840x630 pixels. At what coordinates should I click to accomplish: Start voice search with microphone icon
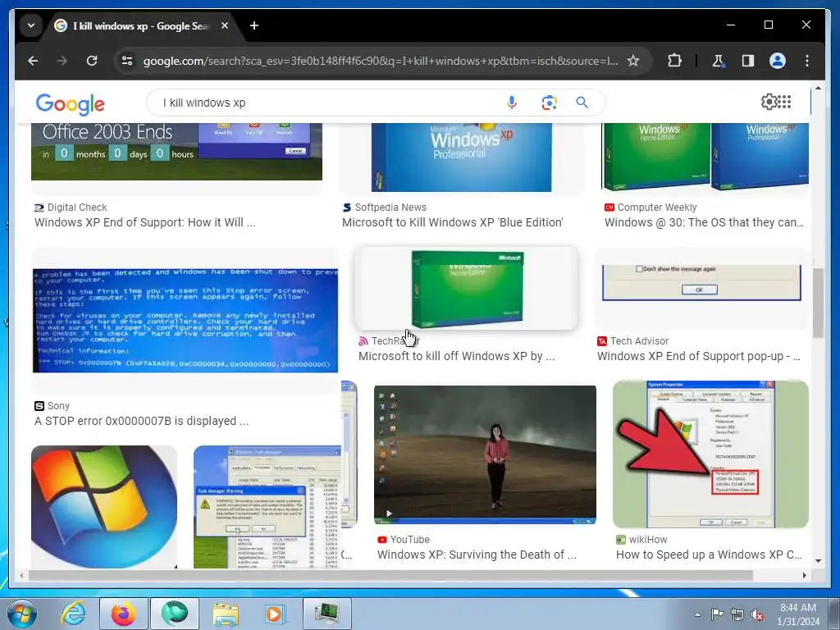pos(512,103)
